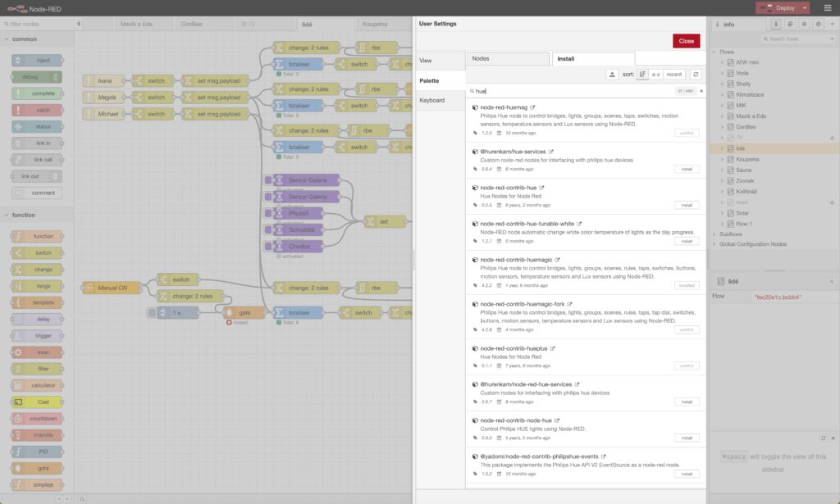The width and height of the screenshot is (840, 504).
Task: Install @yadomi/node-red-contrib-philipshue-events package
Action: (687, 474)
